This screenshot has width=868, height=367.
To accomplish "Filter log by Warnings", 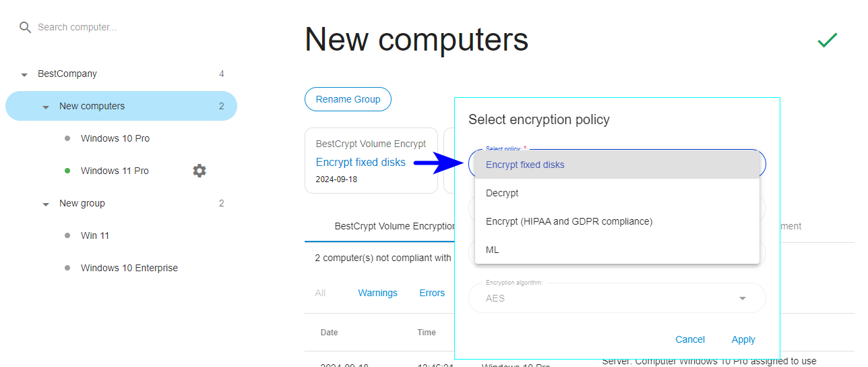I will [x=377, y=293].
